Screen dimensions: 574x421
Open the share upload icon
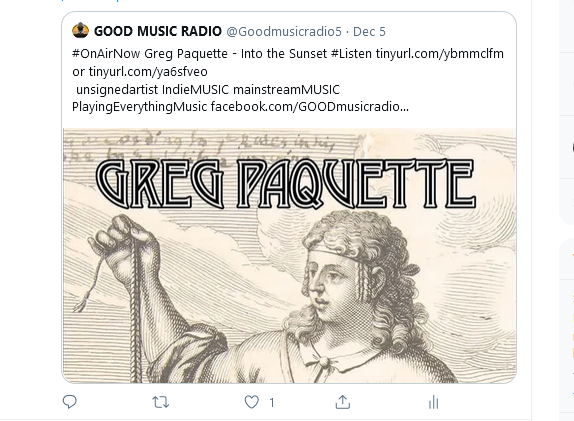click(x=343, y=402)
